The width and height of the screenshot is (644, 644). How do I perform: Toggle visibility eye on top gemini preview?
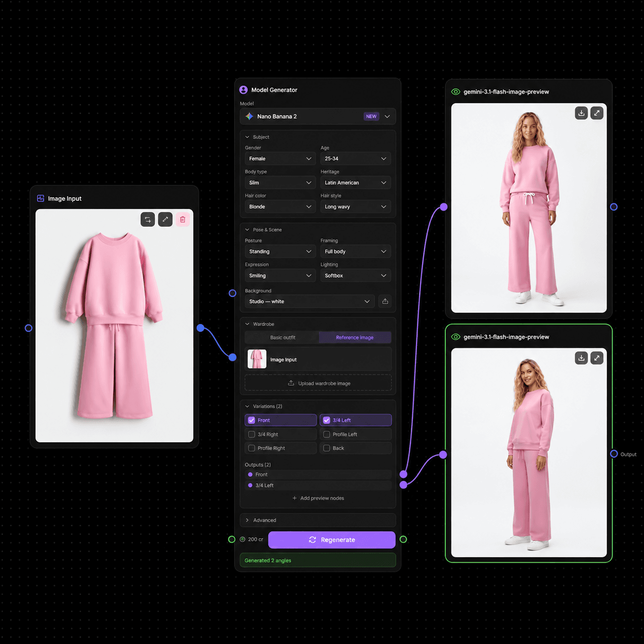pos(456,92)
